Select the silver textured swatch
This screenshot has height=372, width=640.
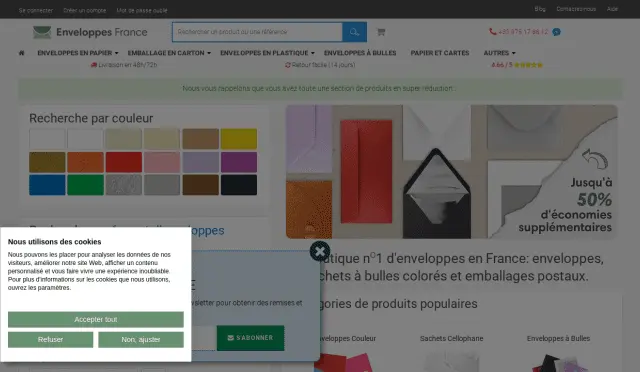[x=124, y=185]
